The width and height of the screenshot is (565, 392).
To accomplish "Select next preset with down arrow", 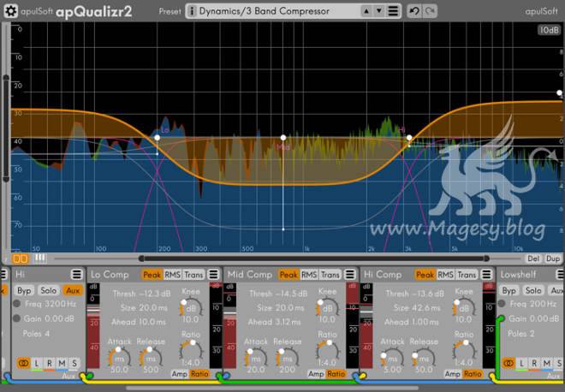I will 378,11.
